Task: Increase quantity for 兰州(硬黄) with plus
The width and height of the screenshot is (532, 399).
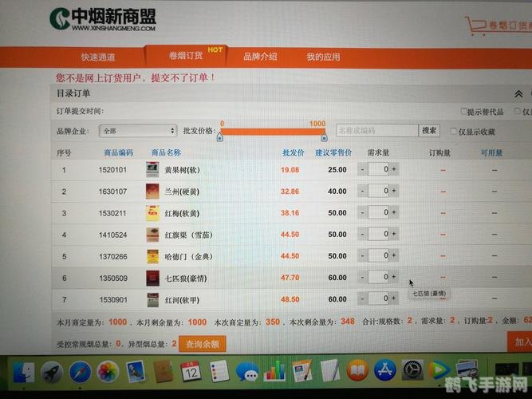Action: [x=394, y=191]
